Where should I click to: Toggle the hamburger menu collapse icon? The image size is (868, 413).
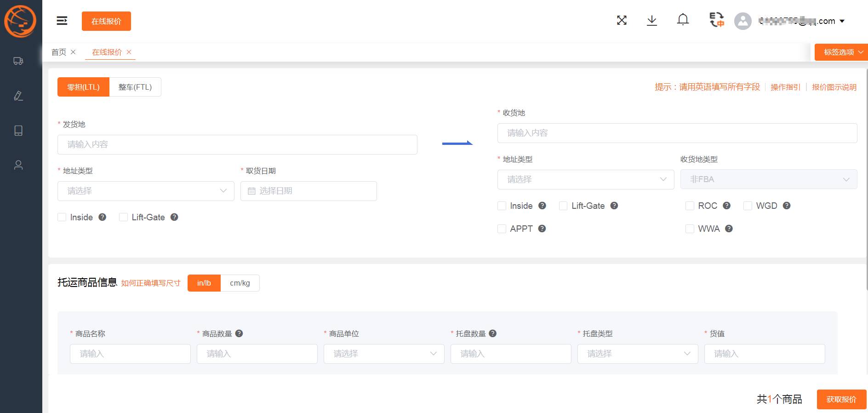pos(62,21)
